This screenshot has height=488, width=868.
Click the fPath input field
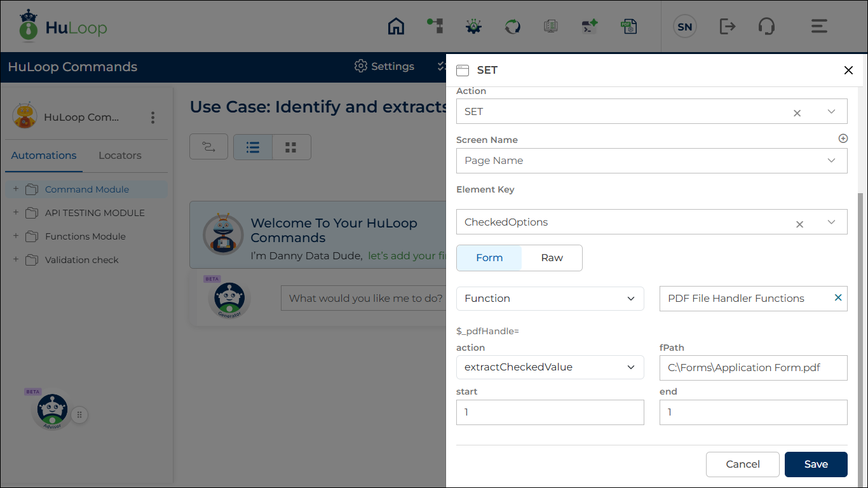click(753, 368)
